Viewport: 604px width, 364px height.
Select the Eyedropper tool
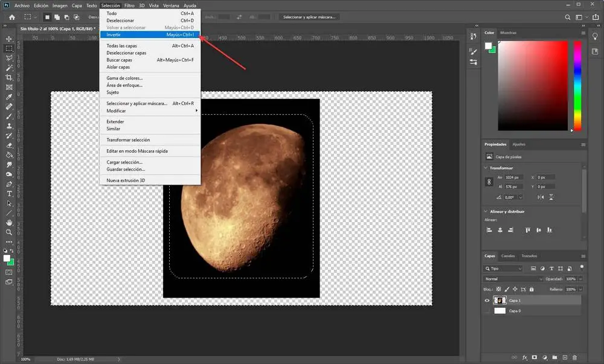[9, 97]
